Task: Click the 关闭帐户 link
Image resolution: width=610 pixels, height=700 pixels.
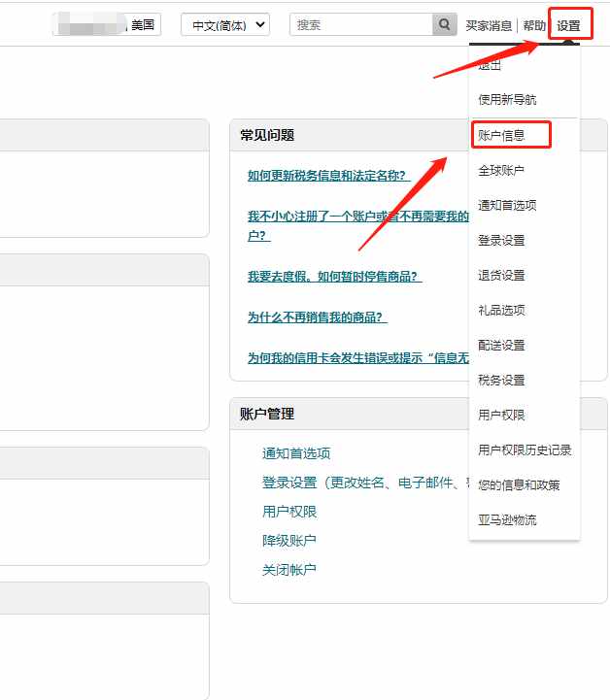Action: pos(289,570)
